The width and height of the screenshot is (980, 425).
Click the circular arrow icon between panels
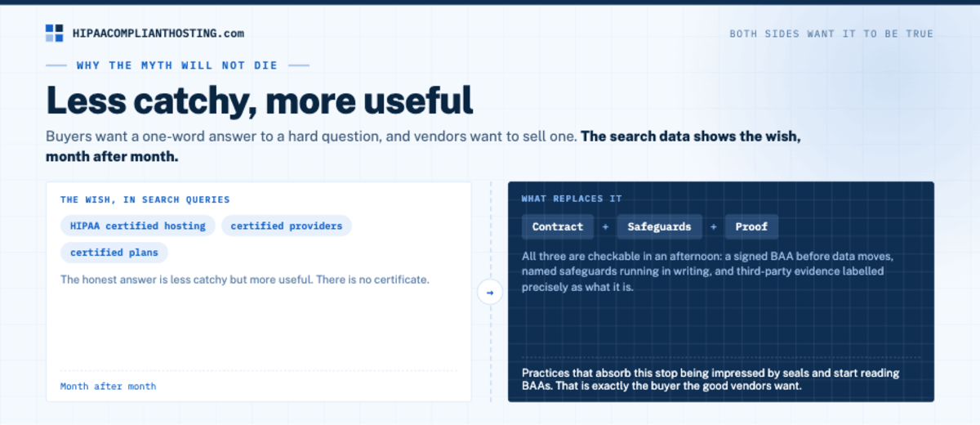pyautogui.click(x=490, y=293)
